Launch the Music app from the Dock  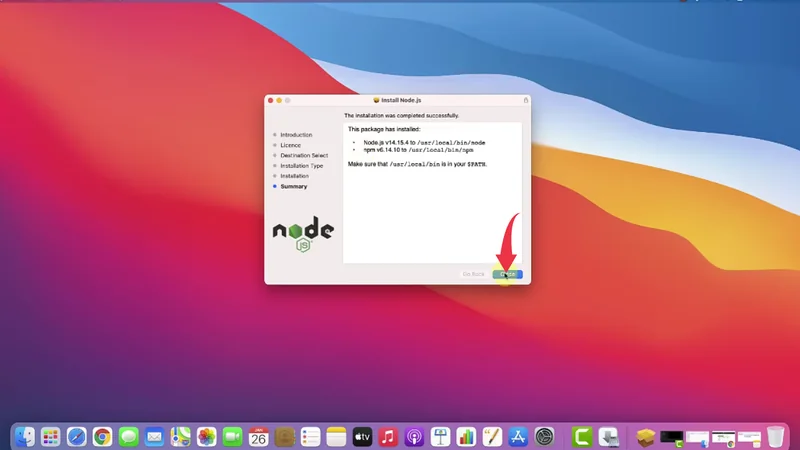(388, 436)
